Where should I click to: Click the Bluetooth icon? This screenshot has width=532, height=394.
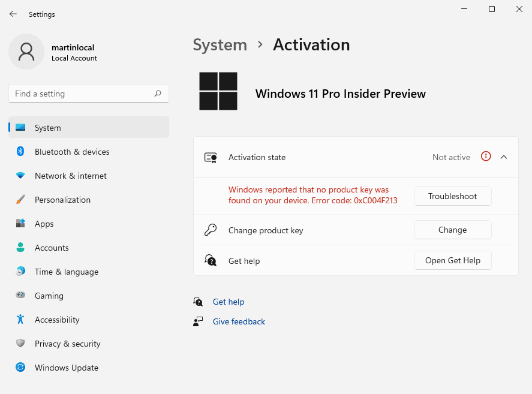coord(20,151)
